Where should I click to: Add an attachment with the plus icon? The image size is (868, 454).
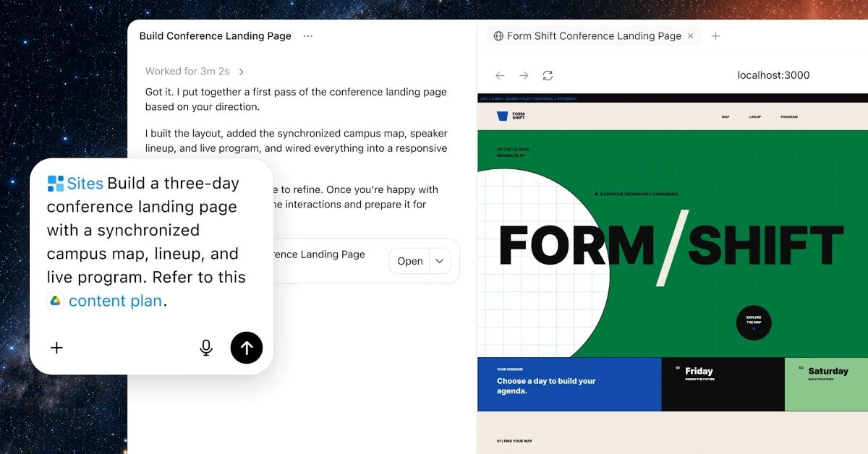pyautogui.click(x=57, y=348)
